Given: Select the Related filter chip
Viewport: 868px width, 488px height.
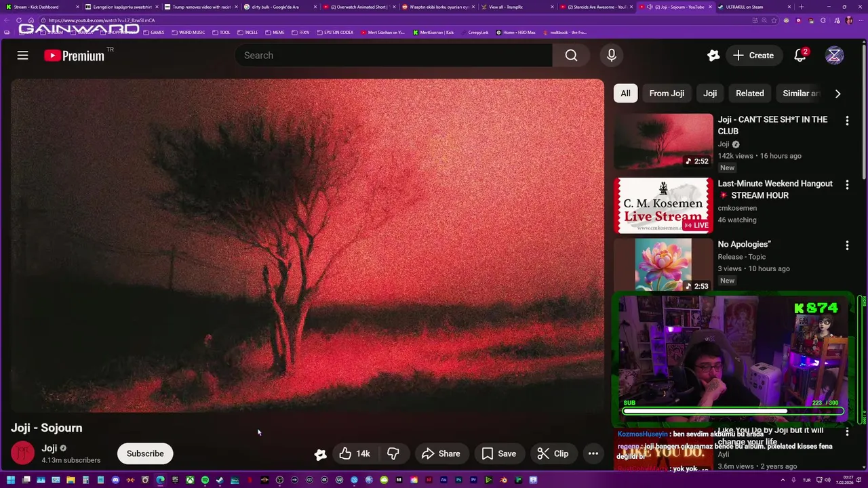Looking at the screenshot, I should (x=750, y=94).
